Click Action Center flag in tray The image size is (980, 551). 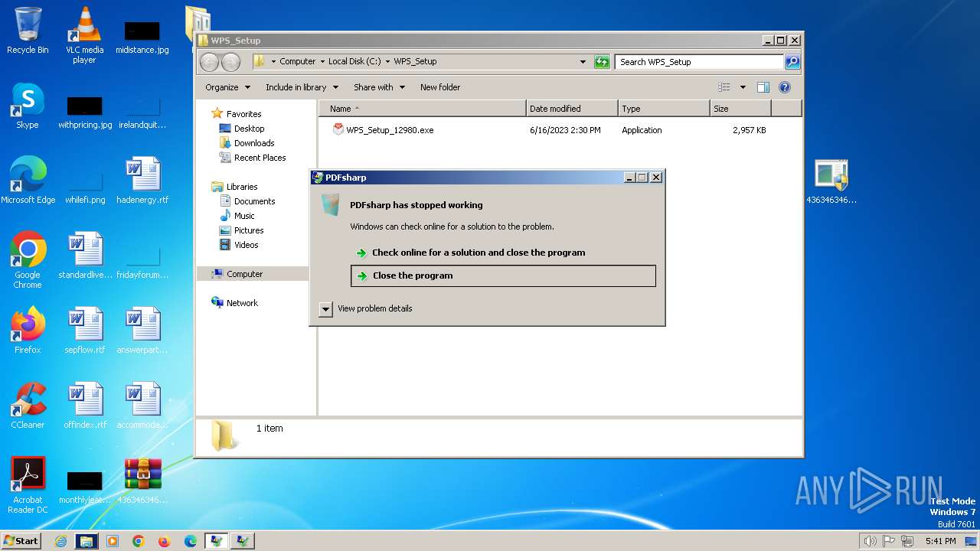point(889,541)
